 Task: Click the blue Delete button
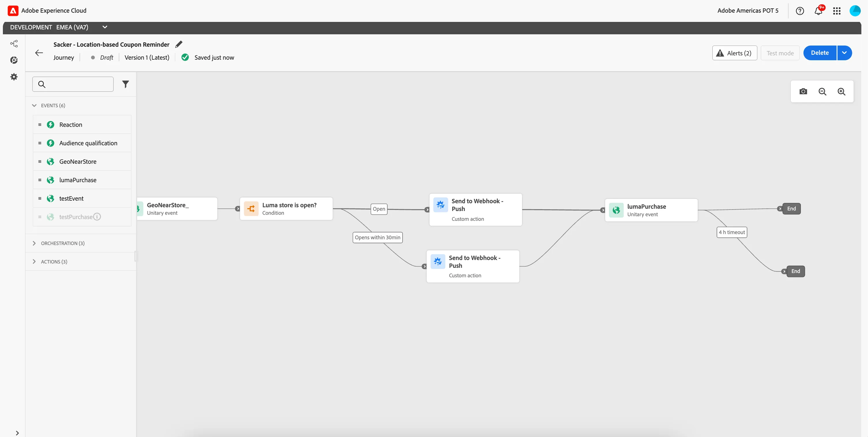coord(820,53)
